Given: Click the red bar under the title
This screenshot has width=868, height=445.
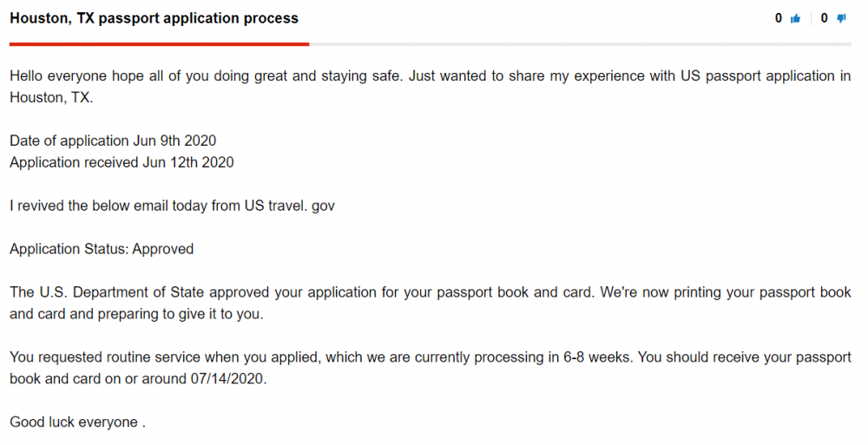Looking at the screenshot, I should click(159, 44).
